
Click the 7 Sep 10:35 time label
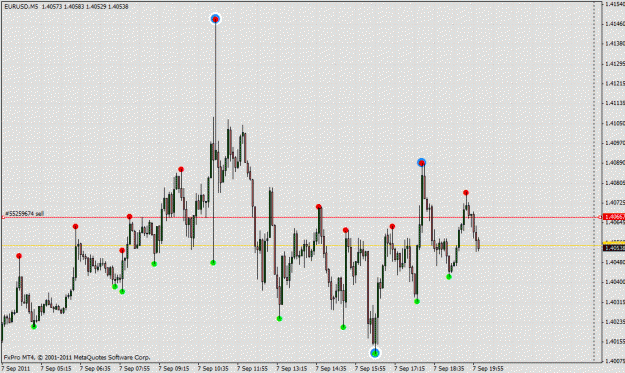213,369
